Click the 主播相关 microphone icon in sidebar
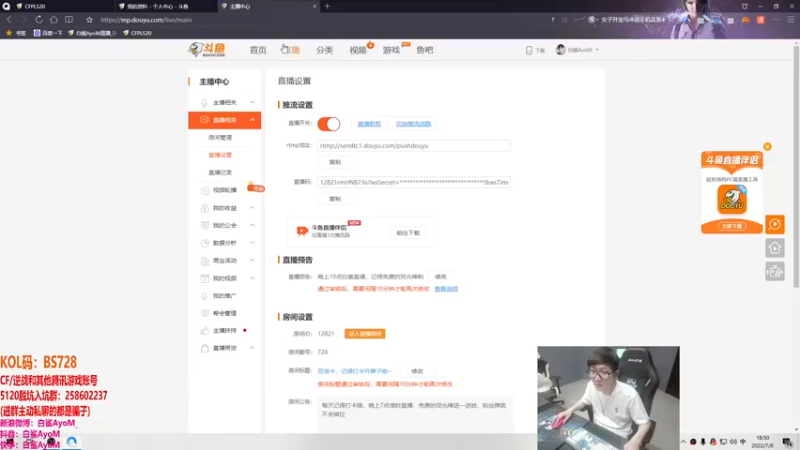The image size is (800, 450). point(204,103)
